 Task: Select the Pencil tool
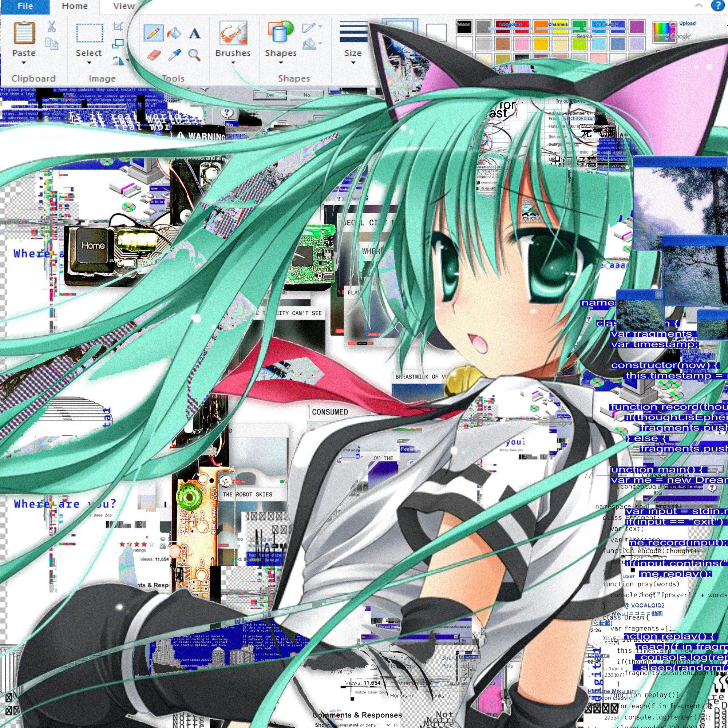[x=153, y=33]
